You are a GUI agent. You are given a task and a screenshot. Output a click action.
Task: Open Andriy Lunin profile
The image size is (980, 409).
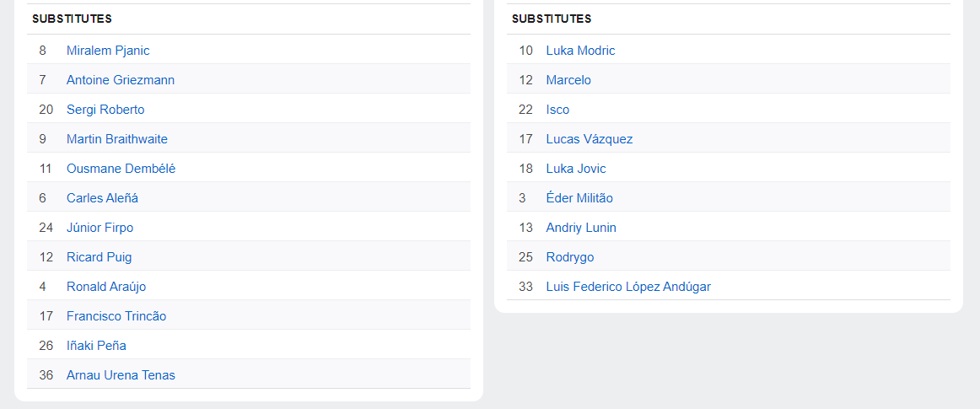[581, 228]
